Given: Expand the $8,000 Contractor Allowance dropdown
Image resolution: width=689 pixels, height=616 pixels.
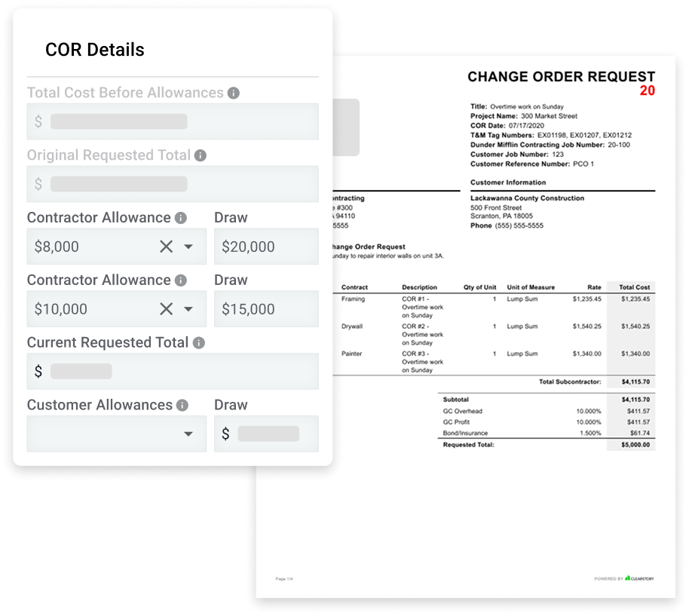Looking at the screenshot, I should (x=188, y=247).
